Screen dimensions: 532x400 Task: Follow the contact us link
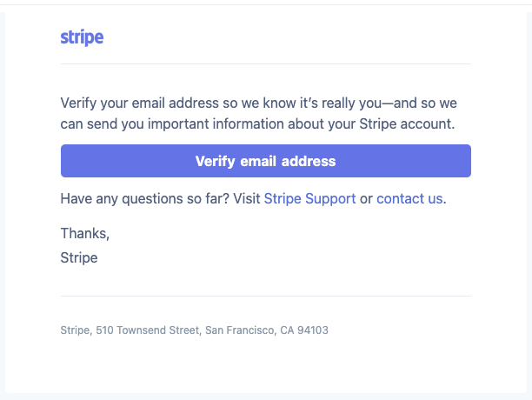(409, 199)
